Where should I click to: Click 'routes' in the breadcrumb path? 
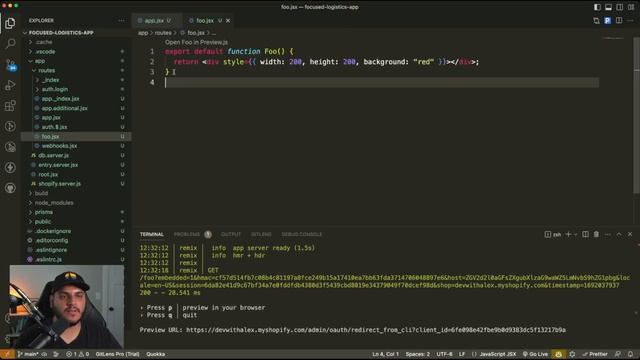point(163,33)
